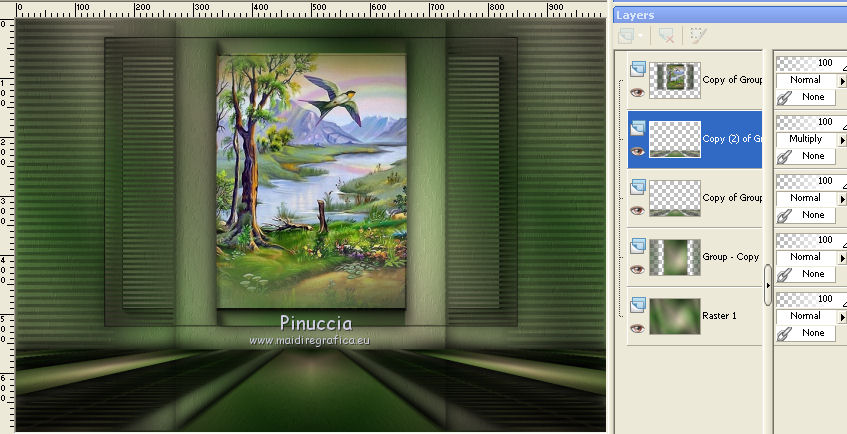
Task: Open blend mode arrow of painting-thumbnail Copy of Group
Action: [x=842, y=81]
